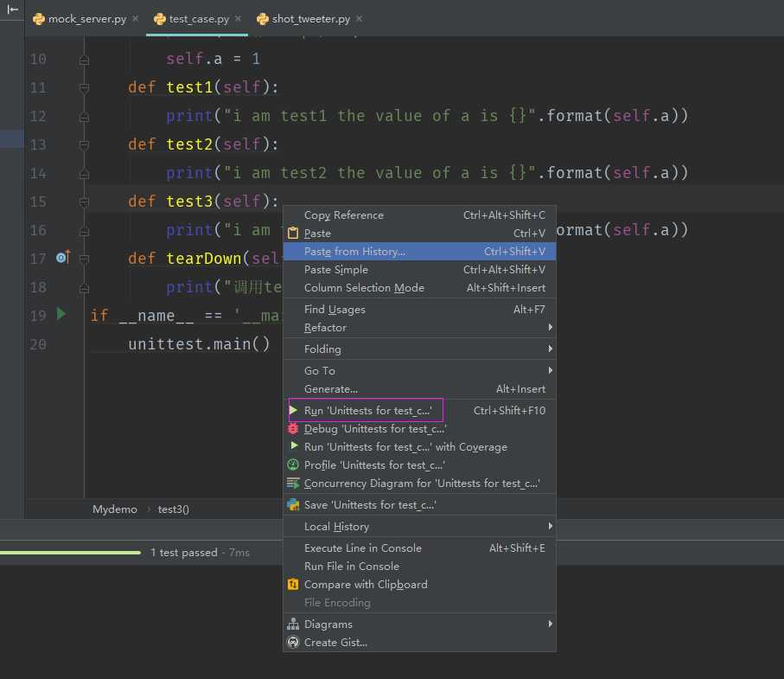Click the coverage run icon in the context menu
The image size is (784, 679).
(294, 445)
